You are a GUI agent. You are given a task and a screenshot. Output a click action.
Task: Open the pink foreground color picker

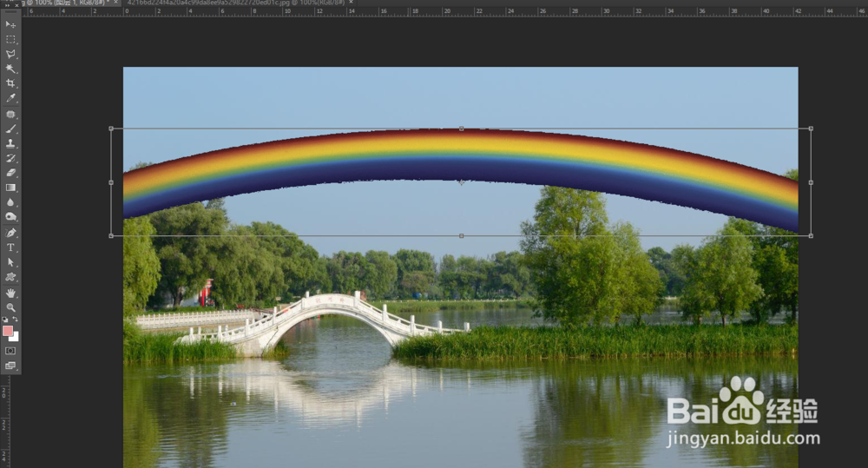7,331
